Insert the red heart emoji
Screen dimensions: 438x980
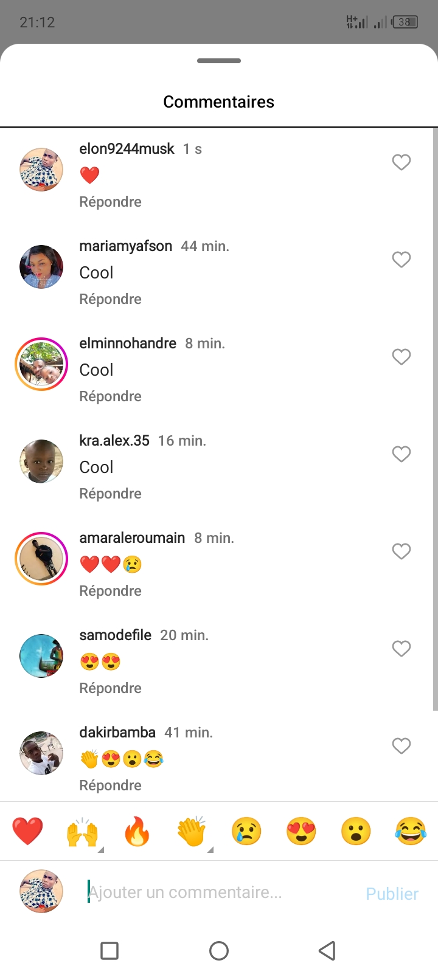[27, 832]
